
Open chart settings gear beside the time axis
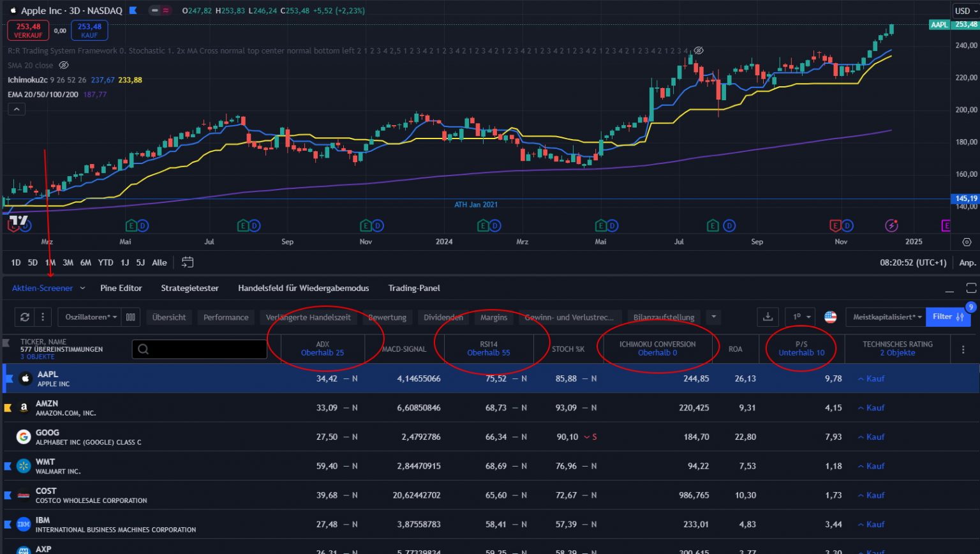click(x=967, y=242)
